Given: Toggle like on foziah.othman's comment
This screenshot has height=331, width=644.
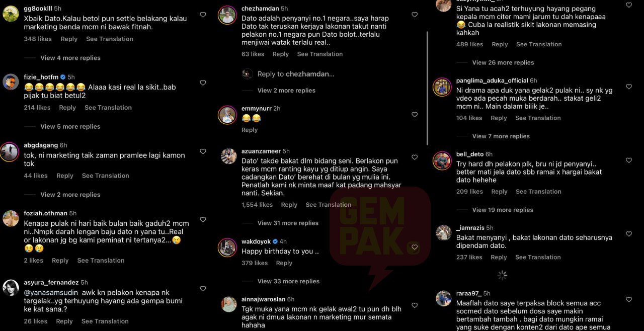Looking at the screenshot, I should pos(203,220).
